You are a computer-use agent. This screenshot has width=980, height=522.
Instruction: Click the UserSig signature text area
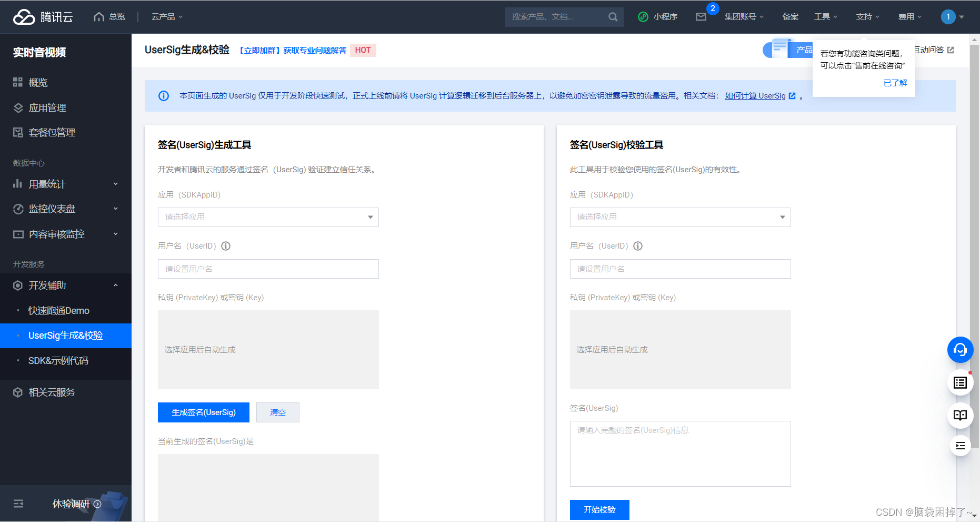[x=681, y=454]
